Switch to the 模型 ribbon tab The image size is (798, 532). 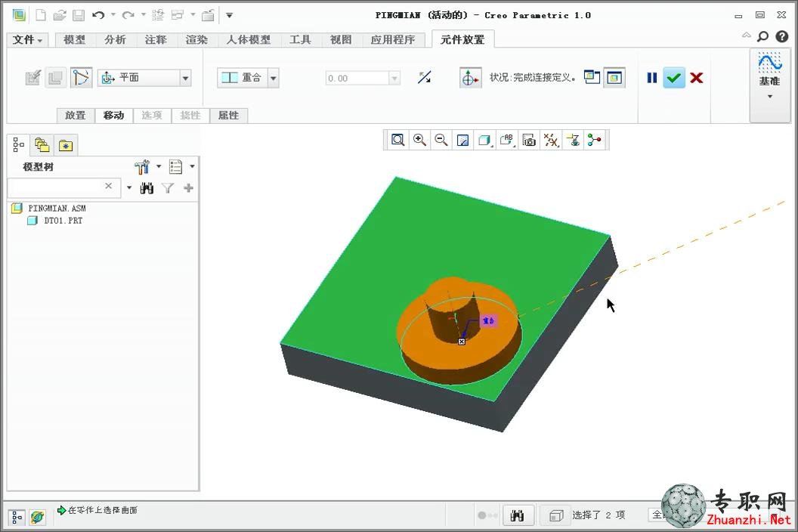coord(74,40)
